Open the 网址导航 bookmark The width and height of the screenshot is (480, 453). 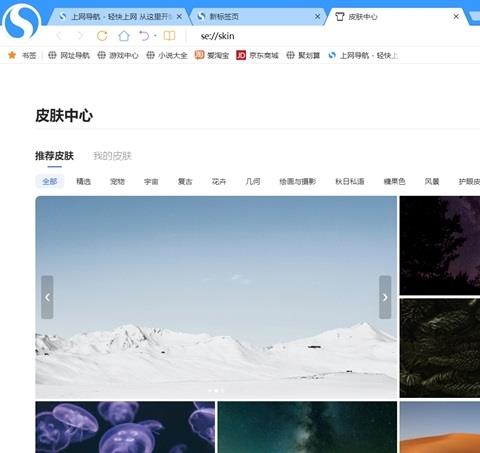click(x=69, y=55)
